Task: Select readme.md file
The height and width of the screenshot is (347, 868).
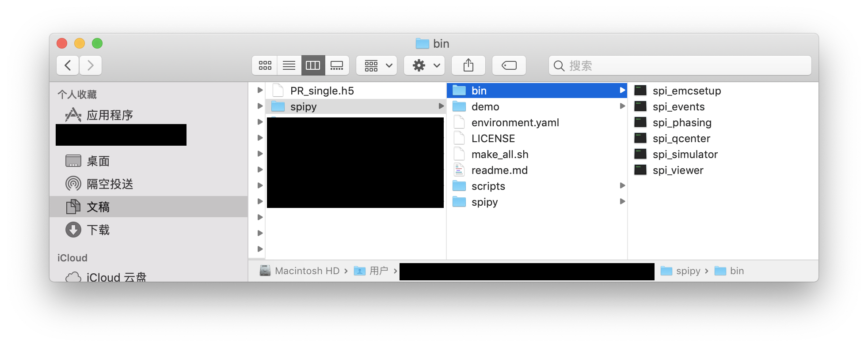Action: click(537, 170)
